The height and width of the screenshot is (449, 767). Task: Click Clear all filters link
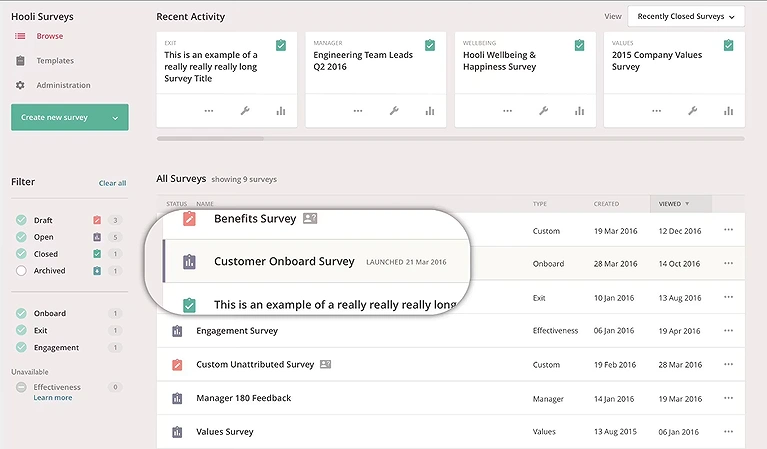[113, 183]
